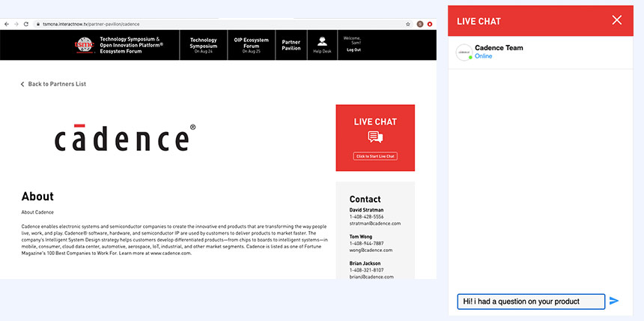This screenshot has height=321, width=644.
Task: Click the browser forward arrow
Action: pyautogui.click(x=16, y=24)
